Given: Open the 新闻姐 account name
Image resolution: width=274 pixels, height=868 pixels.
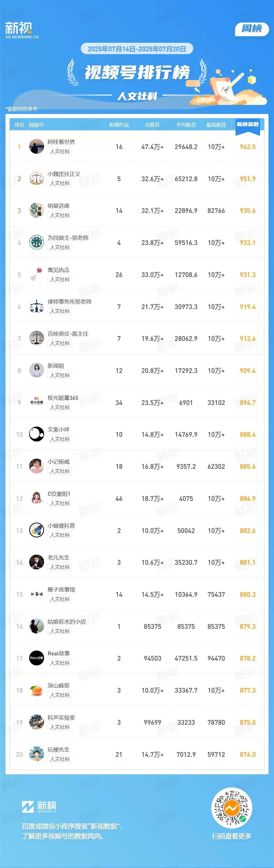Looking at the screenshot, I should [x=56, y=366].
